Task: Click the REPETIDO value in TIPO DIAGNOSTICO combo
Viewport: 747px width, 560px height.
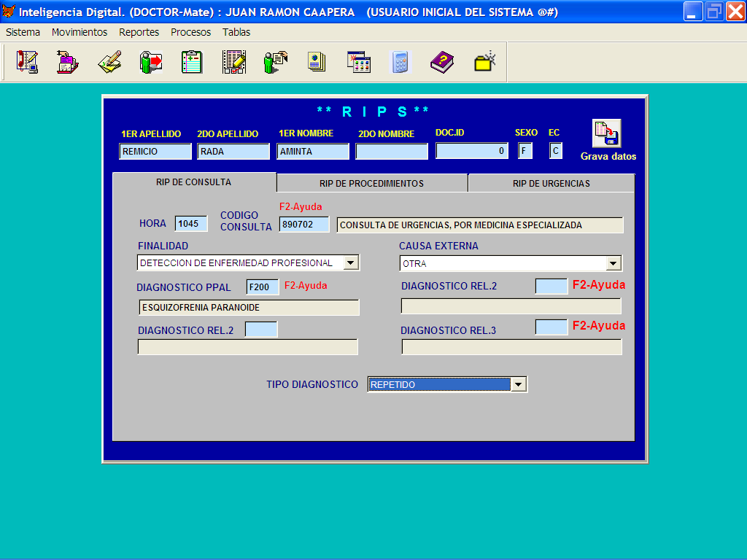Action: coord(439,384)
